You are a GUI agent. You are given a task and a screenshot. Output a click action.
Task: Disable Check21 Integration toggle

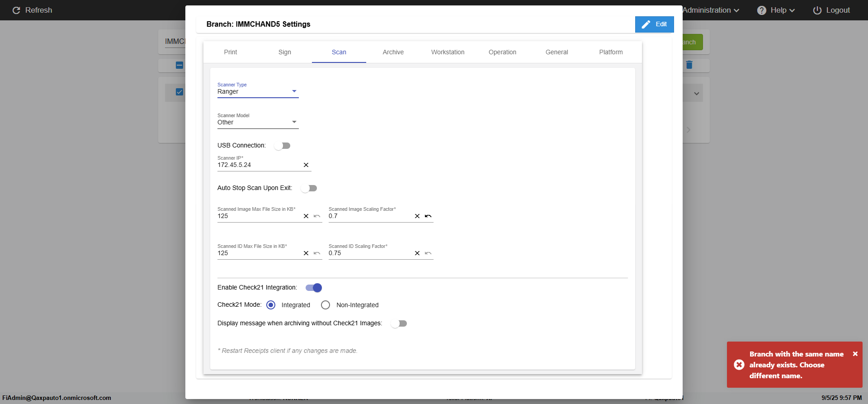coord(314,288)
